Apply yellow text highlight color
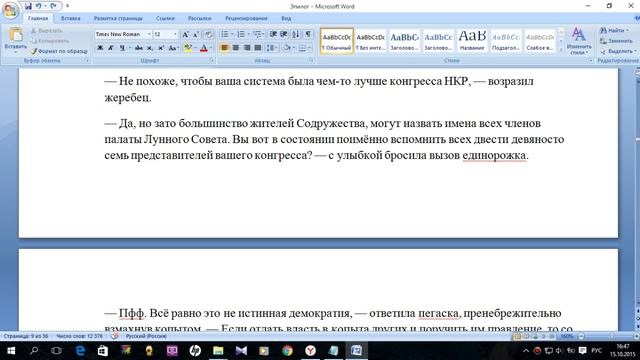 (x=187, y=48)
